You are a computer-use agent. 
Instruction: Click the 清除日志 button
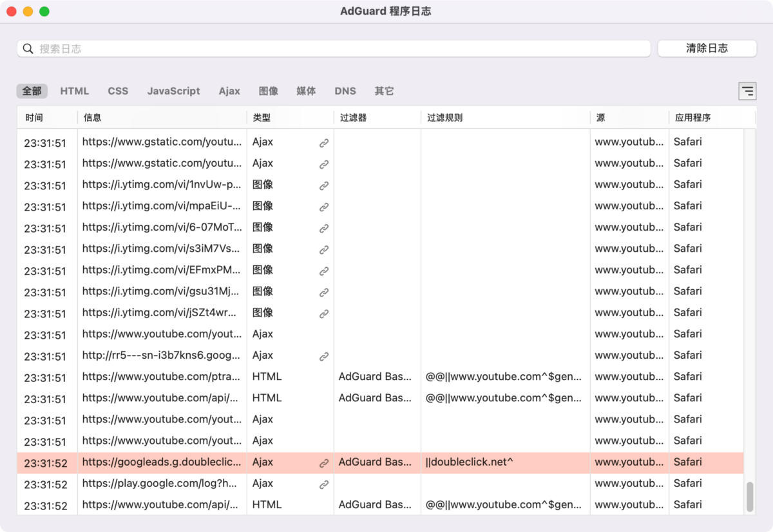707,48
